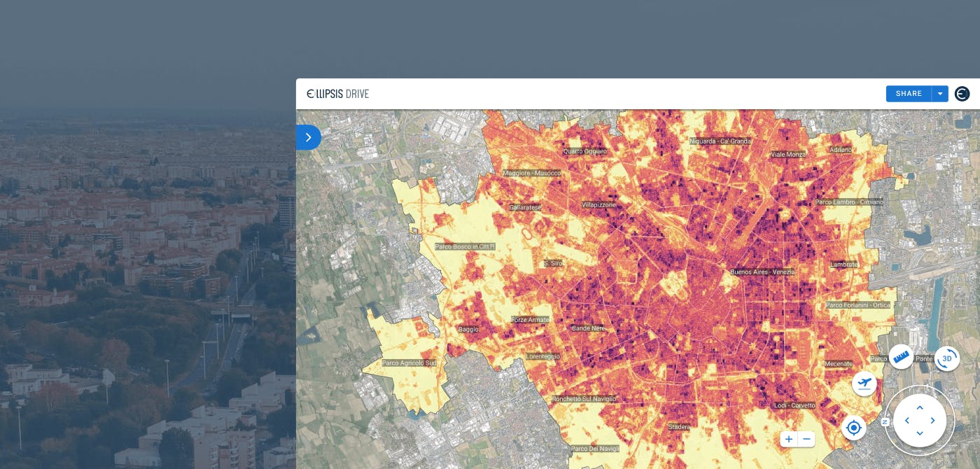Image resolution: width=980 pixels, height=469 pixels.
Task: Pan the map down with the arrow
Action: click(920, 433)
